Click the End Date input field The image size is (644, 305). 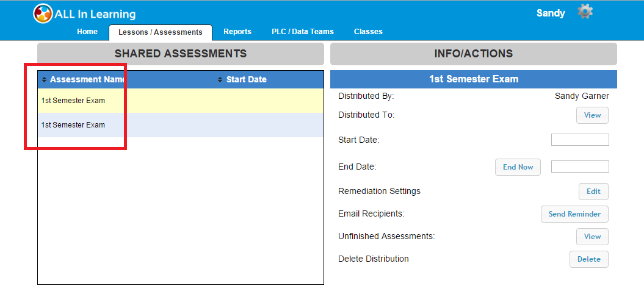coord(580,167)
